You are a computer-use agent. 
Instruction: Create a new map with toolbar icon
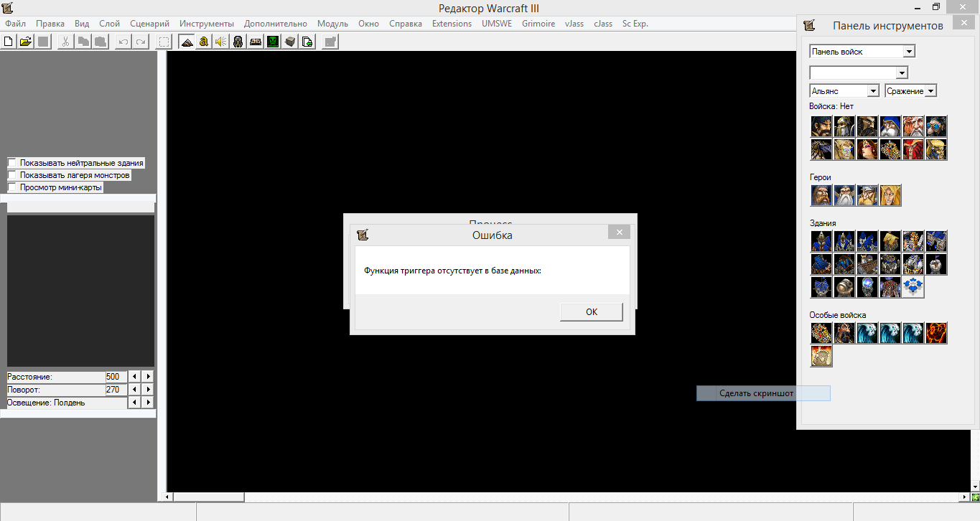(9, 42)
